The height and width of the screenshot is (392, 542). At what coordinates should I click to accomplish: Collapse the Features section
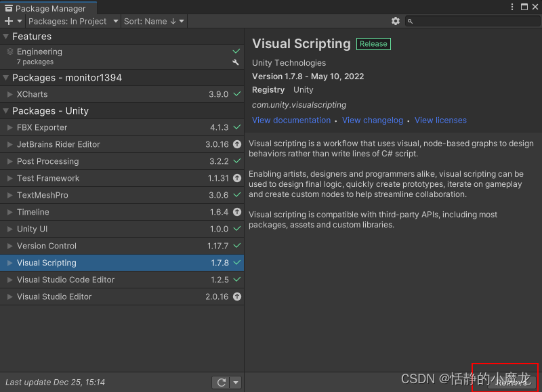[6, 37]
